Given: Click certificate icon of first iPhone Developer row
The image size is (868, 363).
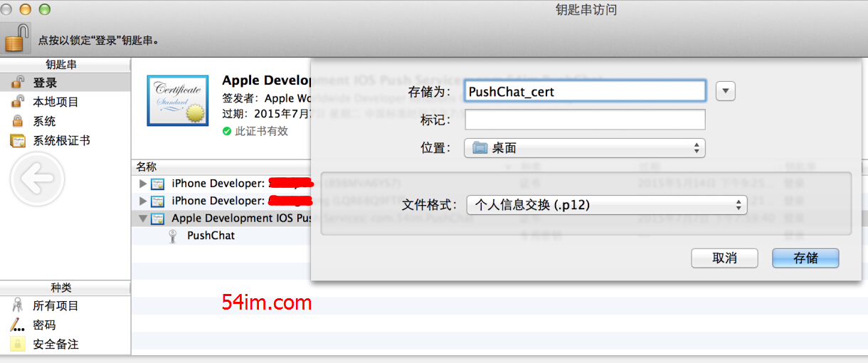Looking at the screenshot, I should coord(158,184).
